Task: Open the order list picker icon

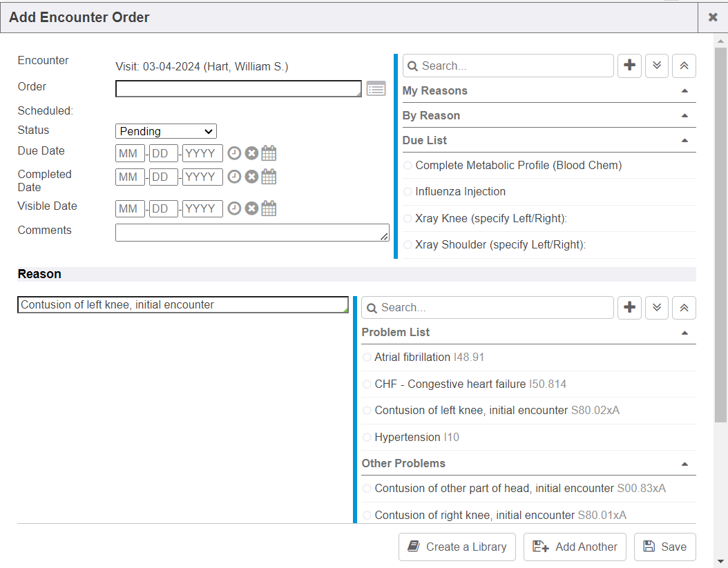Action: pos(376,88)
